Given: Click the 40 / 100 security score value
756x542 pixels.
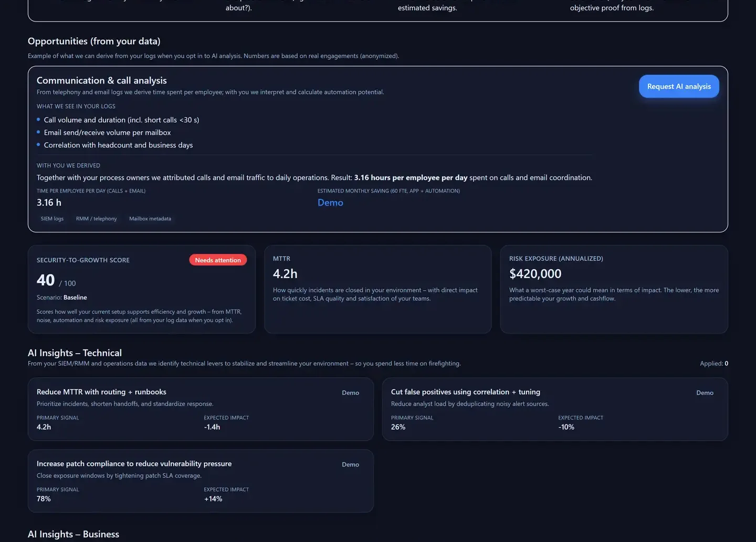Looking at the screenshot, I should [x=56, y=281].
